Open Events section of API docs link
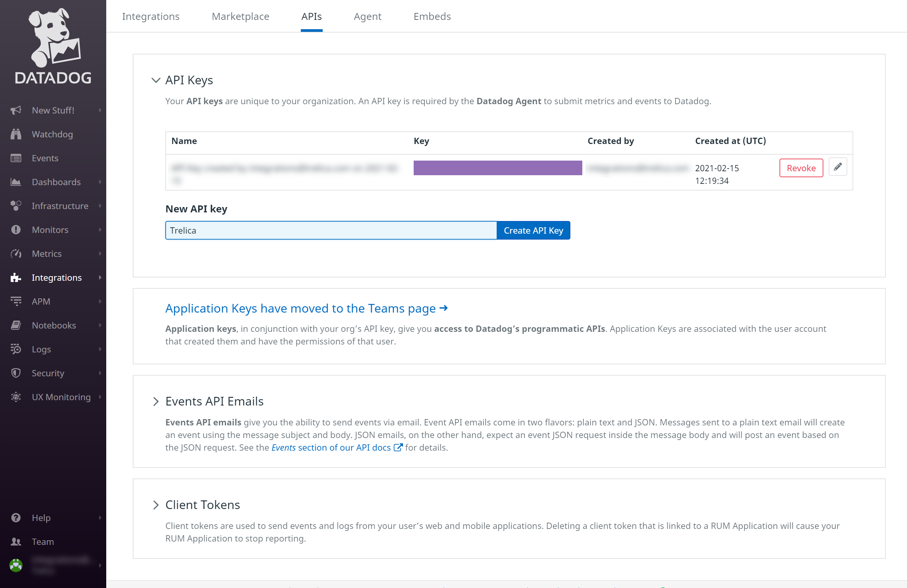 pos(331,448)
